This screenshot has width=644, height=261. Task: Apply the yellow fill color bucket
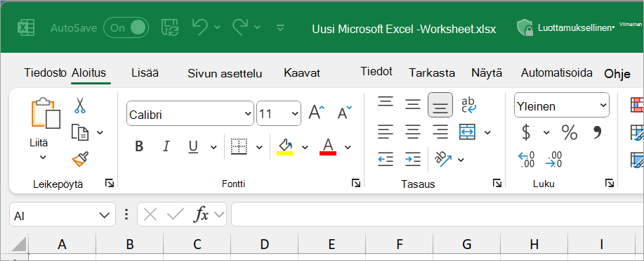[x=285, y=146]
